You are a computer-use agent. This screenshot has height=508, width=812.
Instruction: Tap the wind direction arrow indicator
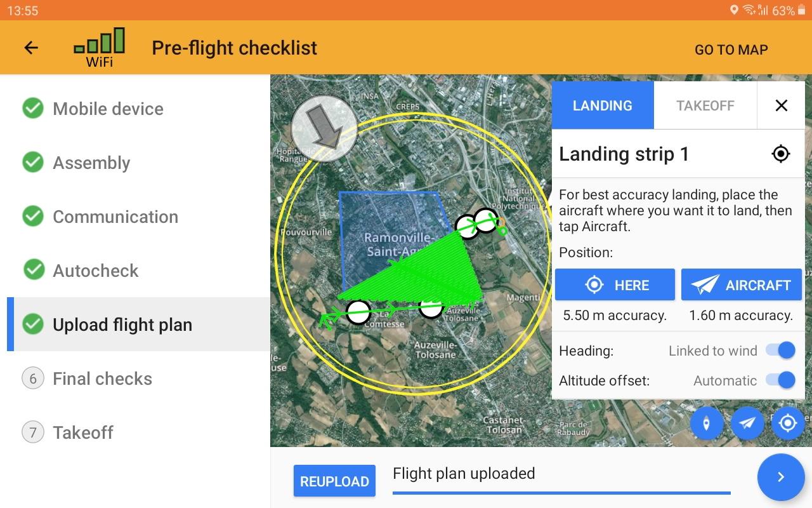[x=324, y=129]
